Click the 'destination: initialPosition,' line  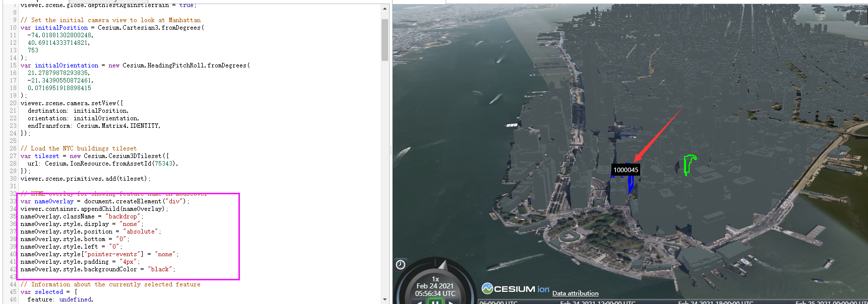[x=78, y=111]
